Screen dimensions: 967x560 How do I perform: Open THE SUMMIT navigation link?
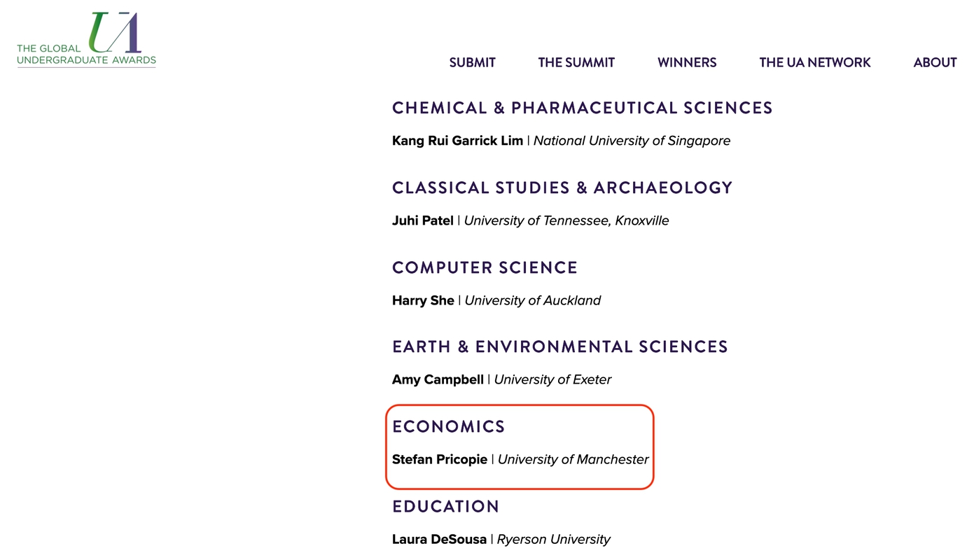(576, 62)
